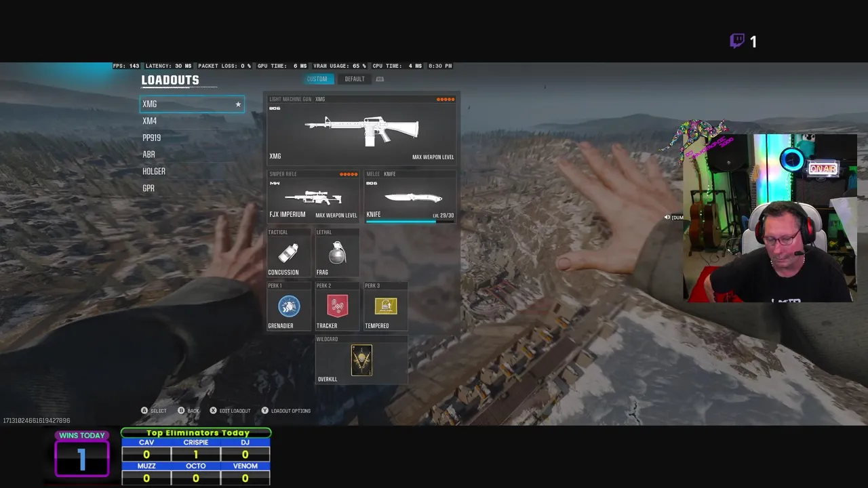868x488 pixels.
Task: Select the XMG loadout in the list
Action: pos(192,104)
